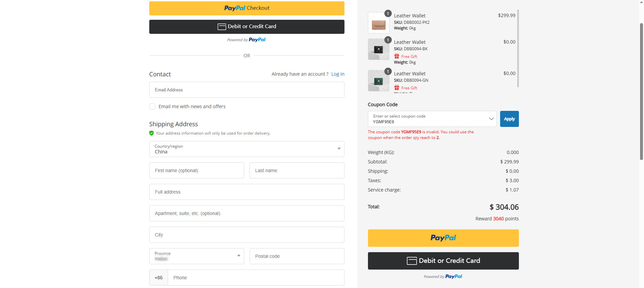
Task: Click the Log in link
Action: point(338,74)
